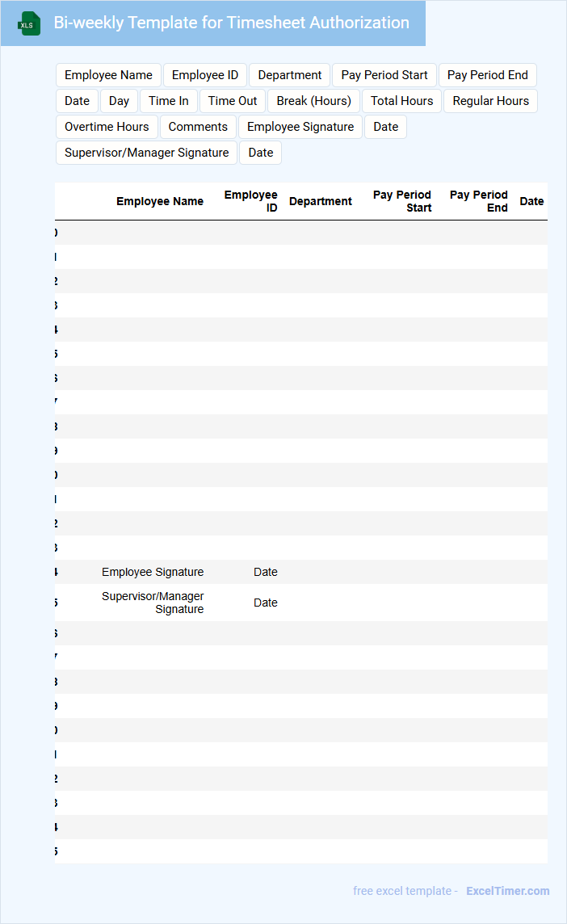Screen dimensions: 567x924
Task: Click the Date tag beside Day tag
Action: point(78,101)
